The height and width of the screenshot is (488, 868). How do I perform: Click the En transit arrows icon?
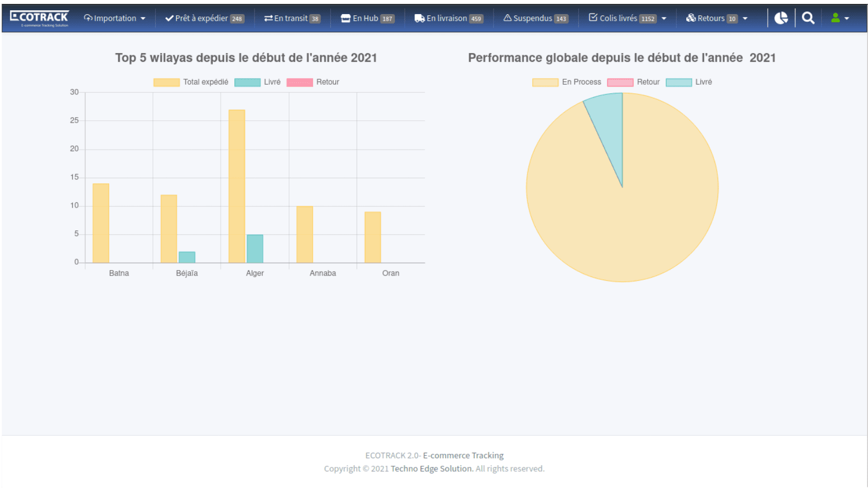tap(267, 18)
